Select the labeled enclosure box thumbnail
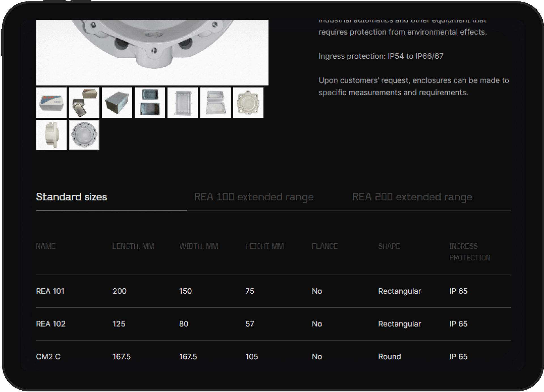 tap(51, 102)
